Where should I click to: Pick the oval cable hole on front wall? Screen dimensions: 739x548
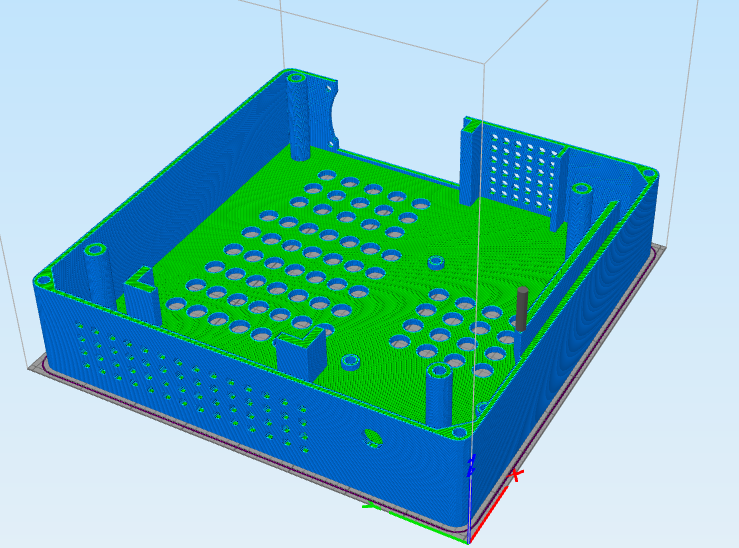pyautogui.click(x=373, y=438)
